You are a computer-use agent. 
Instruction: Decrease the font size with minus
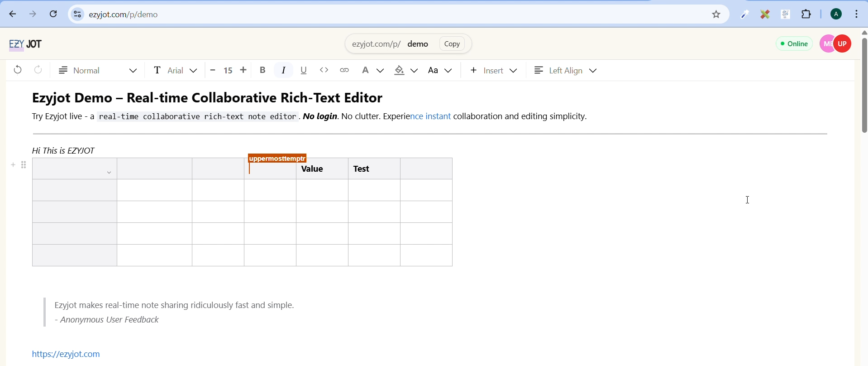click(x=213, y=71)
